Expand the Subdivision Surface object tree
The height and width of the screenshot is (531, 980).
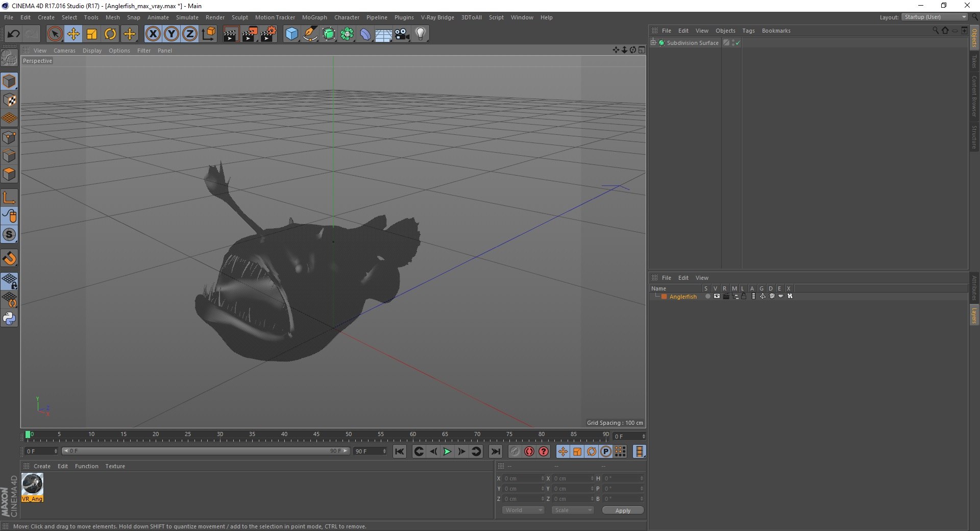pyautogui.click(x=653, y=42)
